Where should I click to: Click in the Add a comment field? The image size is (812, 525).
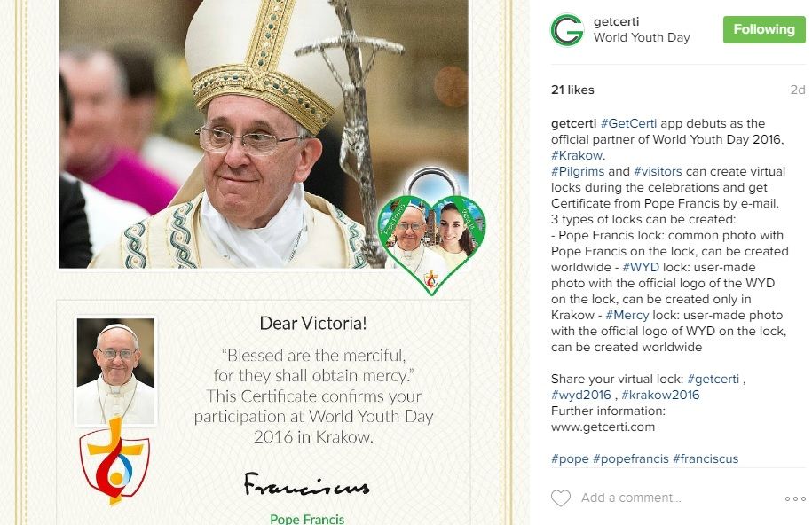pos(631,498)
